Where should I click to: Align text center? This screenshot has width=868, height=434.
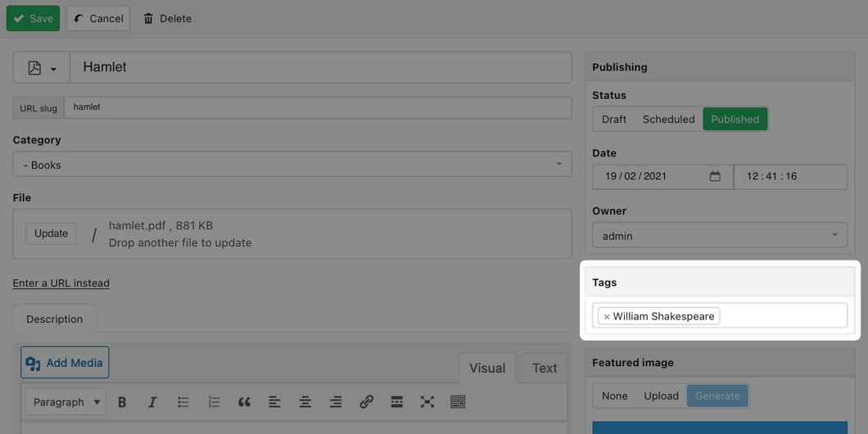[305, 402]
